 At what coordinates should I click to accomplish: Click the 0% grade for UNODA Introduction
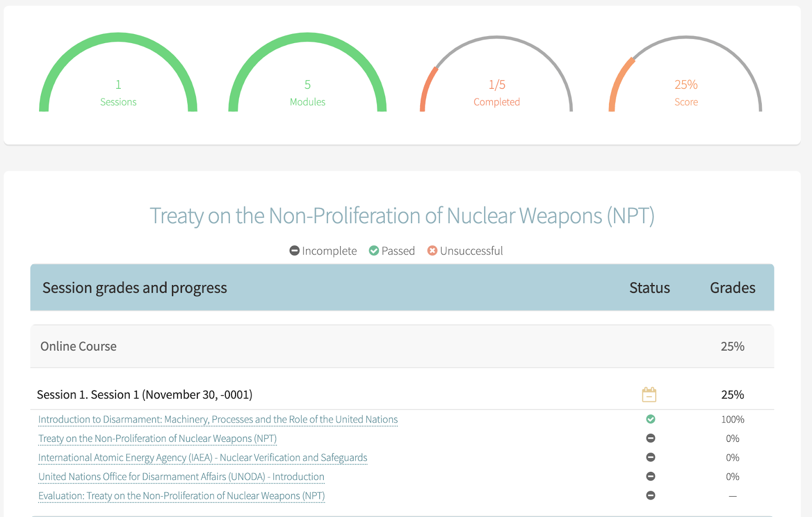click(x=733, y=477)
